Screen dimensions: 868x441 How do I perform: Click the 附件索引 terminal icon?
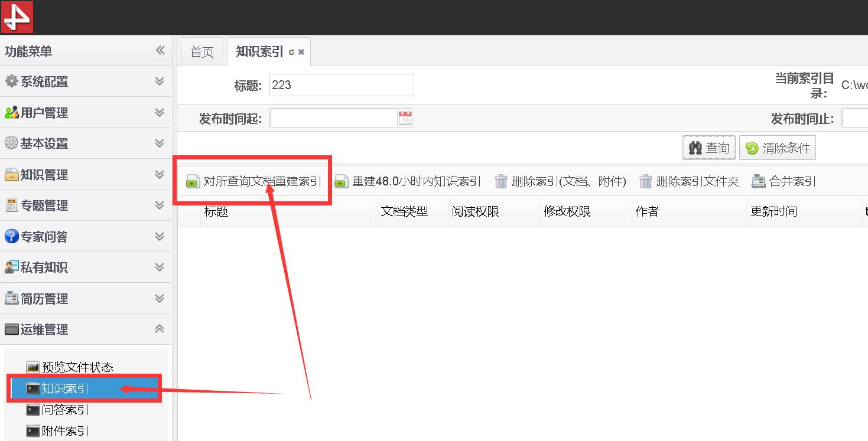(x=33, y=431)
